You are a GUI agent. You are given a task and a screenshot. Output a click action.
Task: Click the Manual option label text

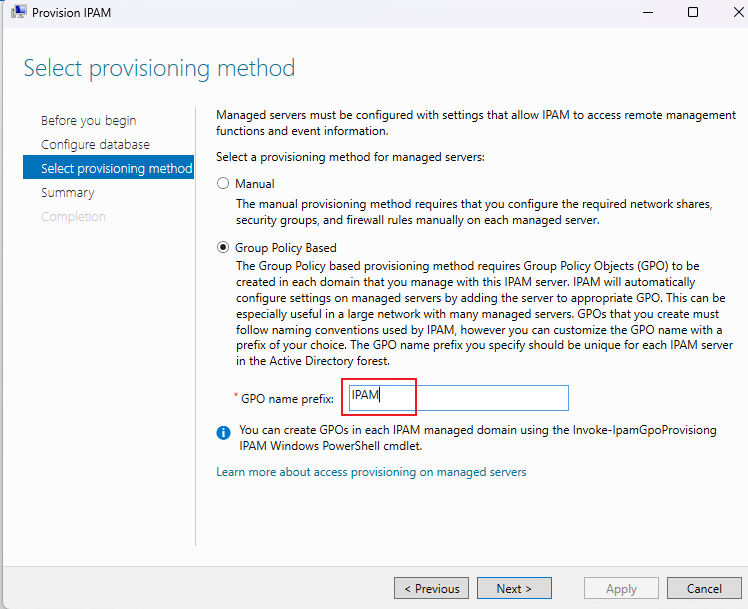[x=254, y=184]
